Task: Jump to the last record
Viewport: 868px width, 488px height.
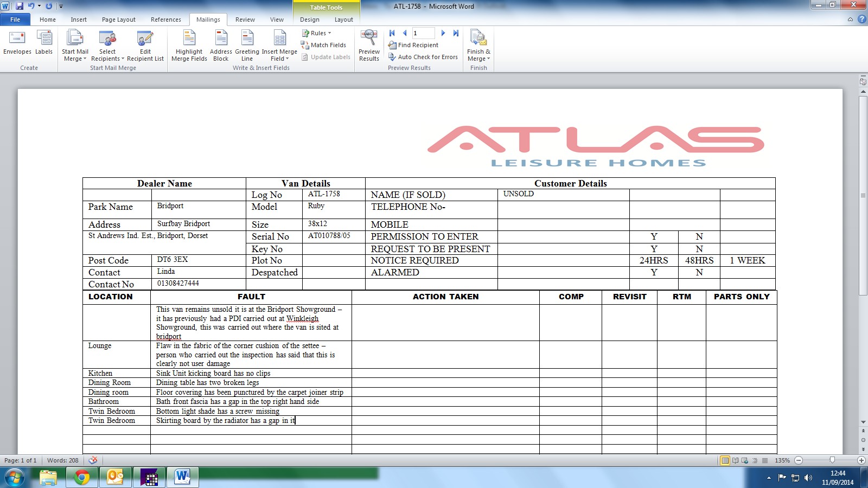Action: (456, 33)
